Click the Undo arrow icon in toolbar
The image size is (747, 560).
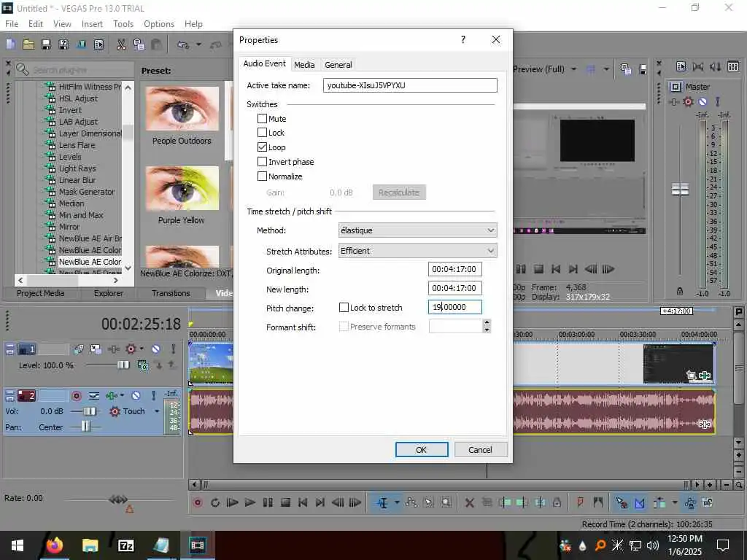[183, 44]
